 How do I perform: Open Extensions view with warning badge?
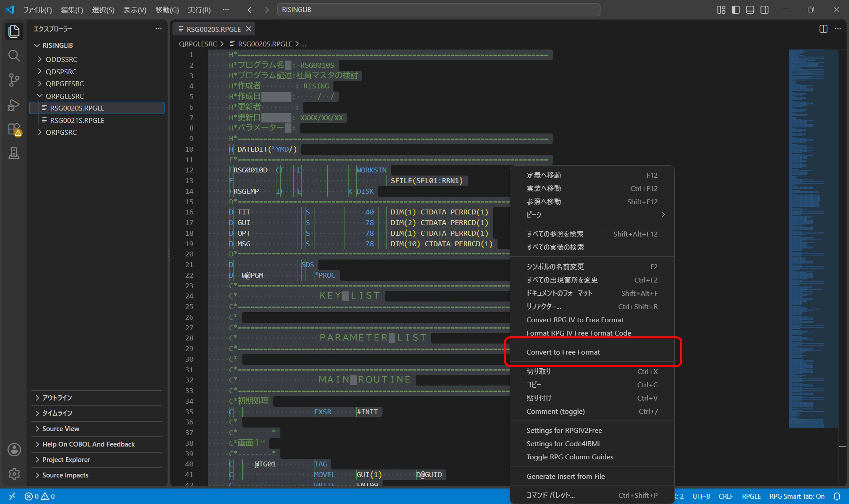[14, 129]
